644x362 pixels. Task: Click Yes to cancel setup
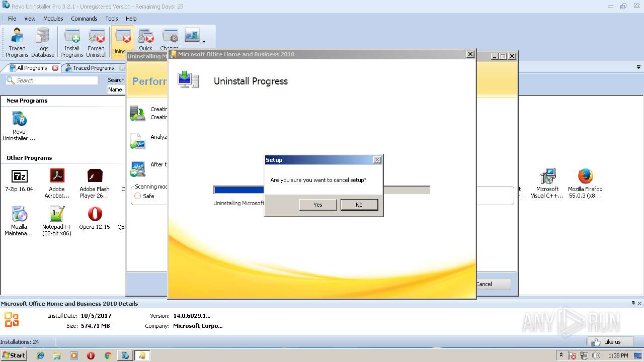pos(318,205)
